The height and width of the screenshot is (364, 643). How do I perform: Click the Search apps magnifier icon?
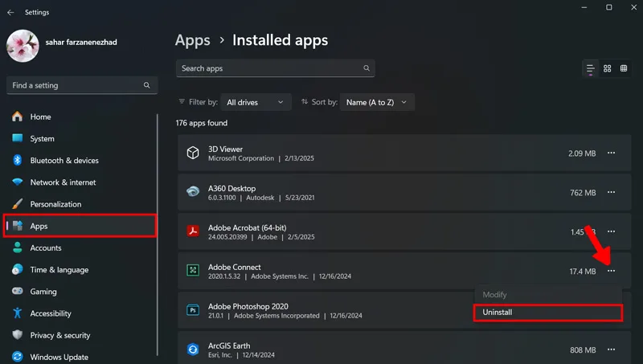click(x=367, y=68)
